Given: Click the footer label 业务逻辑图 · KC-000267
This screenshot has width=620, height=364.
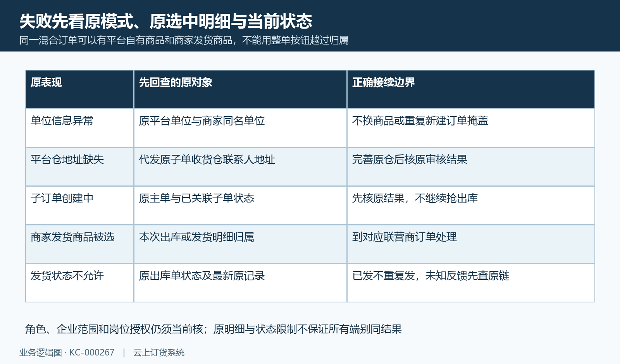Looking at the screenshot, I should click(x=67, y=353).
